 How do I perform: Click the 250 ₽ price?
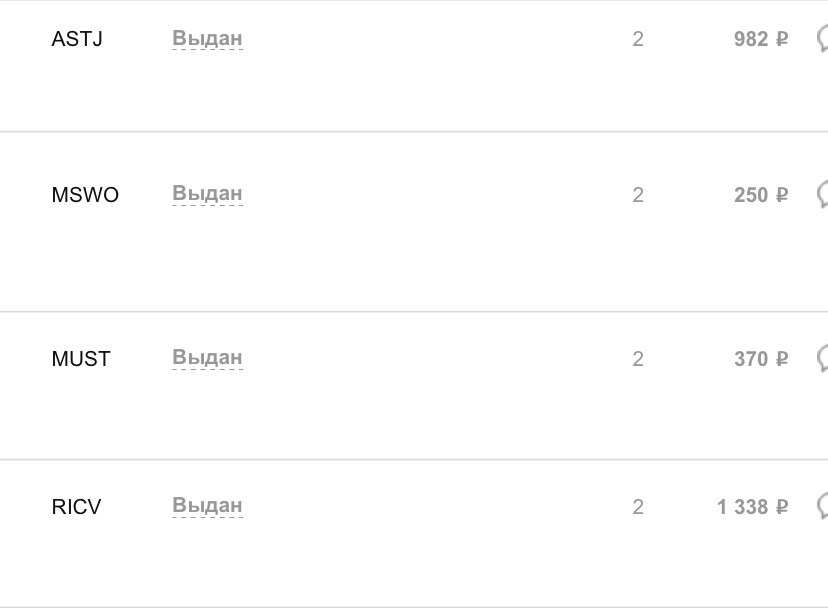click(x=761, y=195)
